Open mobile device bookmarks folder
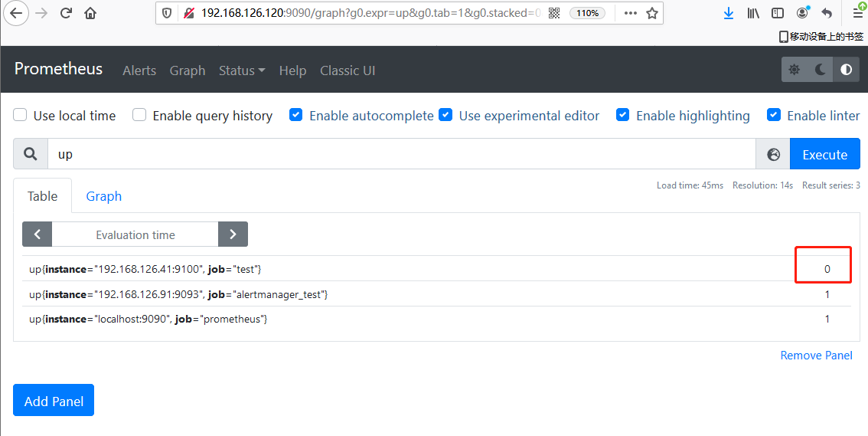 [821, 37]
